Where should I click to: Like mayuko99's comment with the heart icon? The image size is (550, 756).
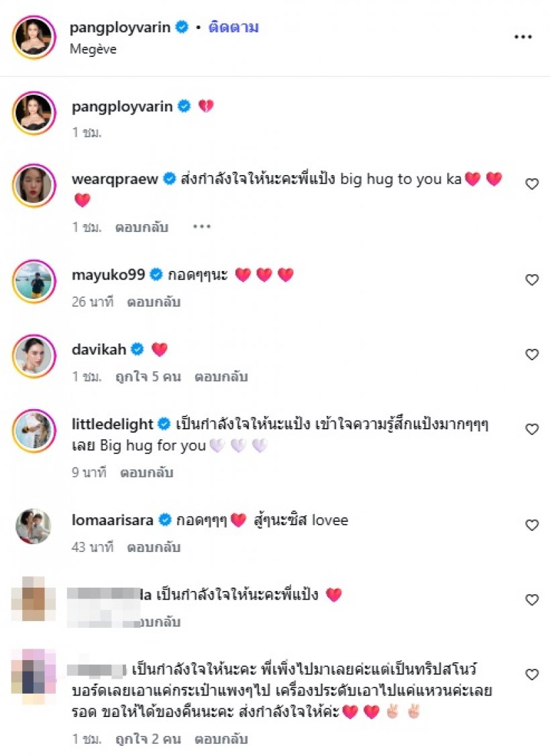[x=532, y=280]
